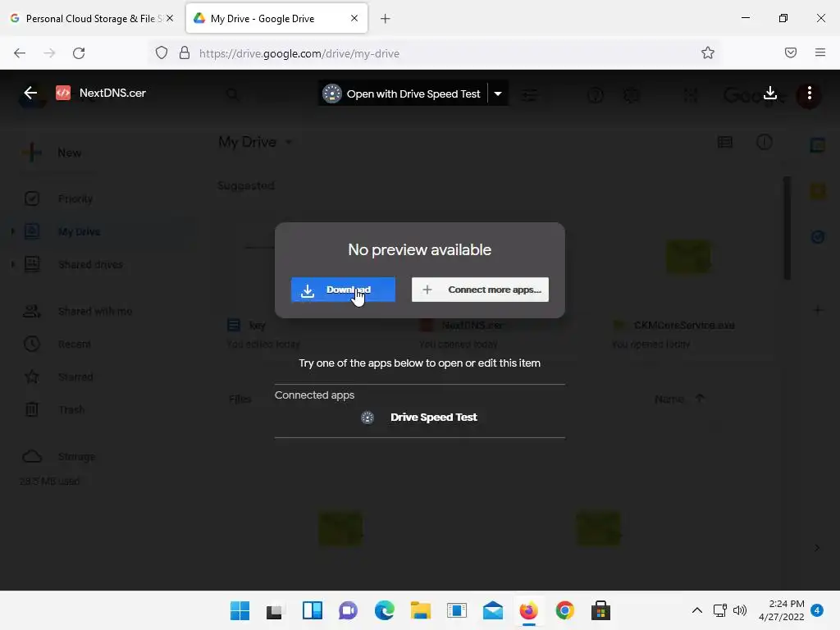Click the network tray icon
Viewport: 840px width, 630px height.
[x=720, y=610]
